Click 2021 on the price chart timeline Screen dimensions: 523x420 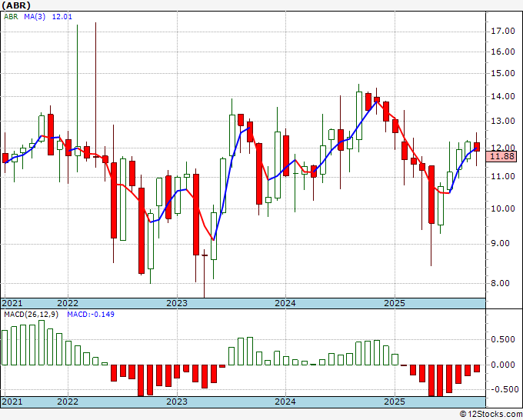point(12,303)
